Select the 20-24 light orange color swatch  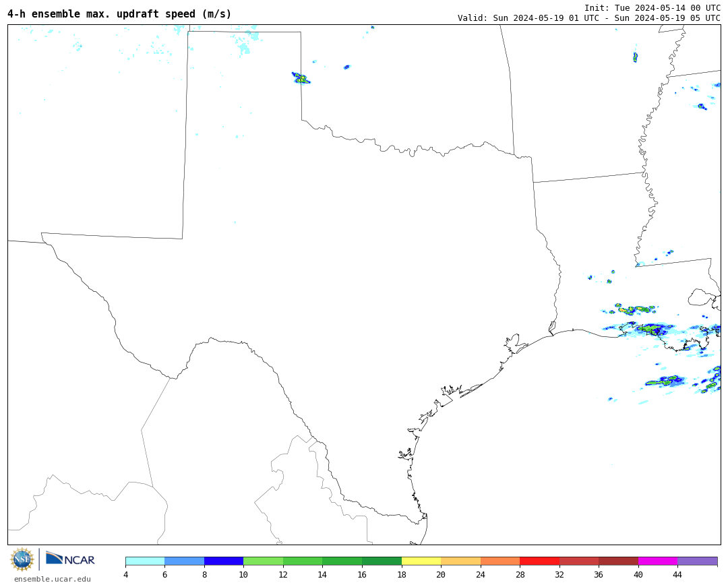[x=460, y=561]
